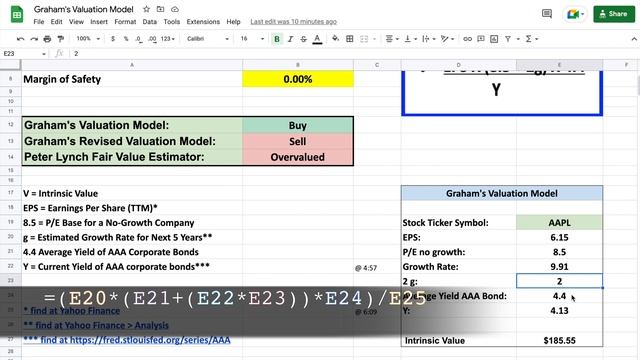Open the font size 16 dropdown
The width and height of the screenshot is (640, 360).
252,39
